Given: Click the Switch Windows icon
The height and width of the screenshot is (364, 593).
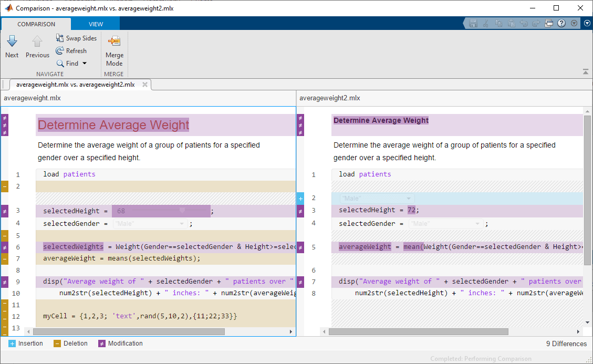Looking at the screenshot, I should [x=549, y=23].
